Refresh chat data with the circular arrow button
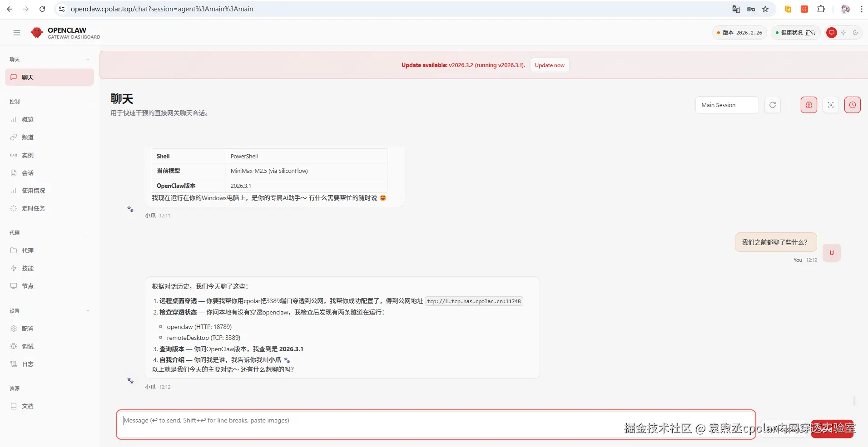 (773, 105)
